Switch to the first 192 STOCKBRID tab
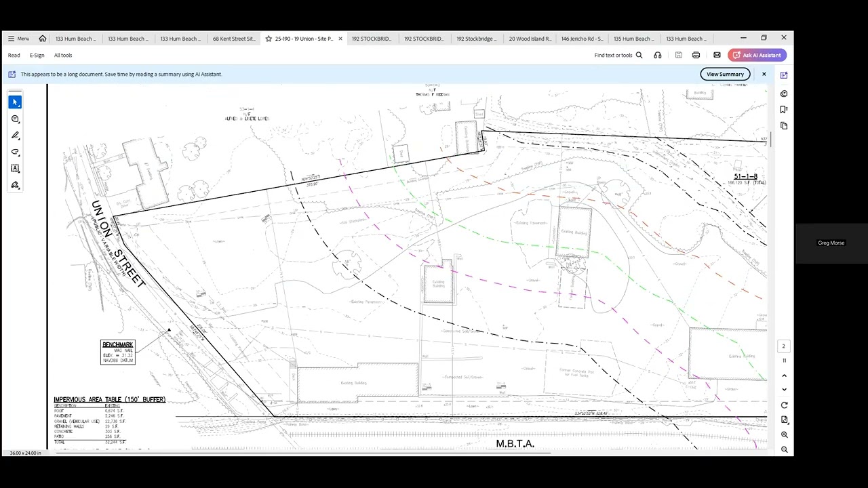 tap(372, 39)
